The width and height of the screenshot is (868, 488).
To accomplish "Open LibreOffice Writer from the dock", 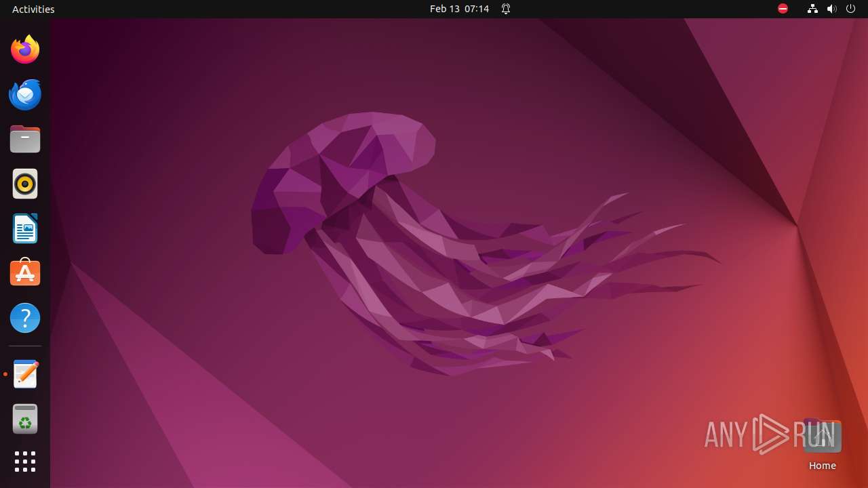I will (x=25, y=228).
